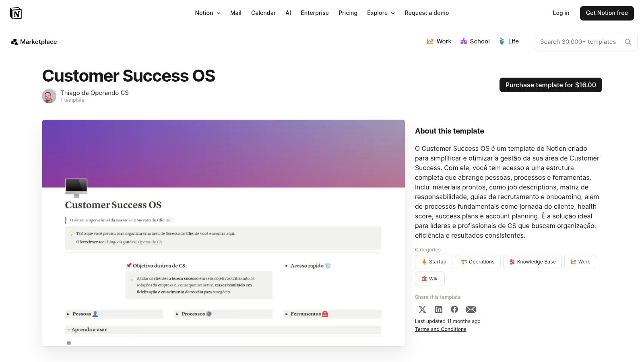The height and width of the screenshot is (362, 644).
Task: Open the Explore dropdown menu
Action: pyautogui.click(x=380, y=13)
